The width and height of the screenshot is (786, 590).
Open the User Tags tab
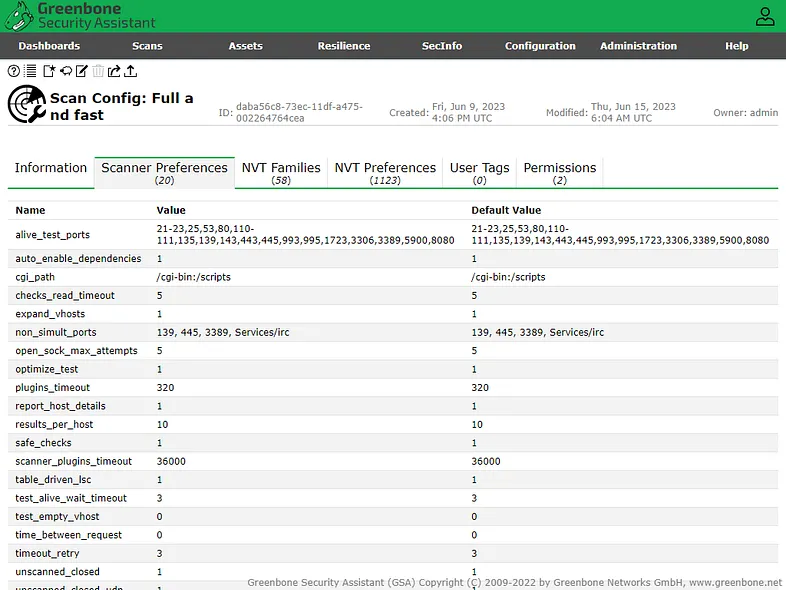479,173
